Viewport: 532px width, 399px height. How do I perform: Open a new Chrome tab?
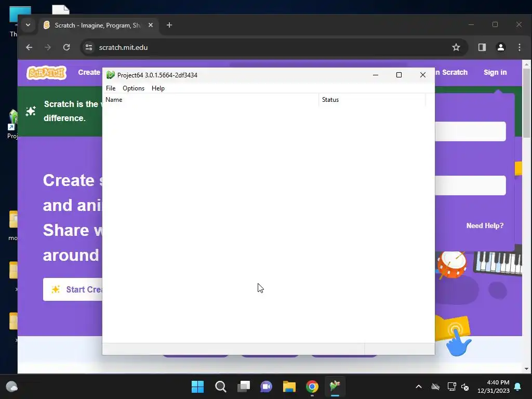click(x=169, y=25)
